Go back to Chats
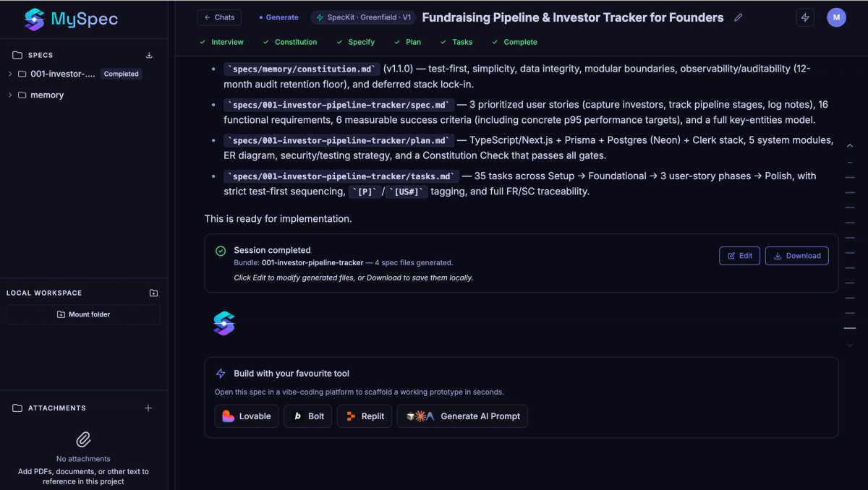 219,17
